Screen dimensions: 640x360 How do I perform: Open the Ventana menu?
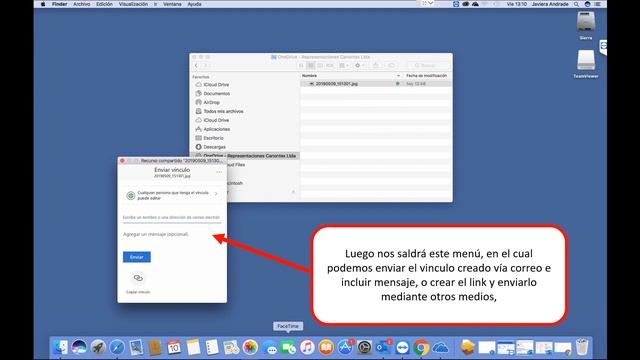tap(172, 4)
